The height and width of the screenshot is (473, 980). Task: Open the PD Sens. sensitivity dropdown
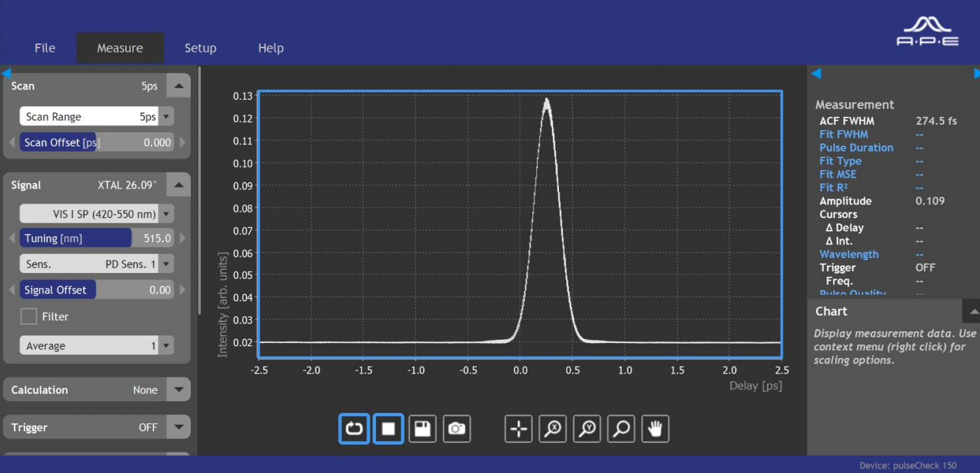[x=167, y=264]
